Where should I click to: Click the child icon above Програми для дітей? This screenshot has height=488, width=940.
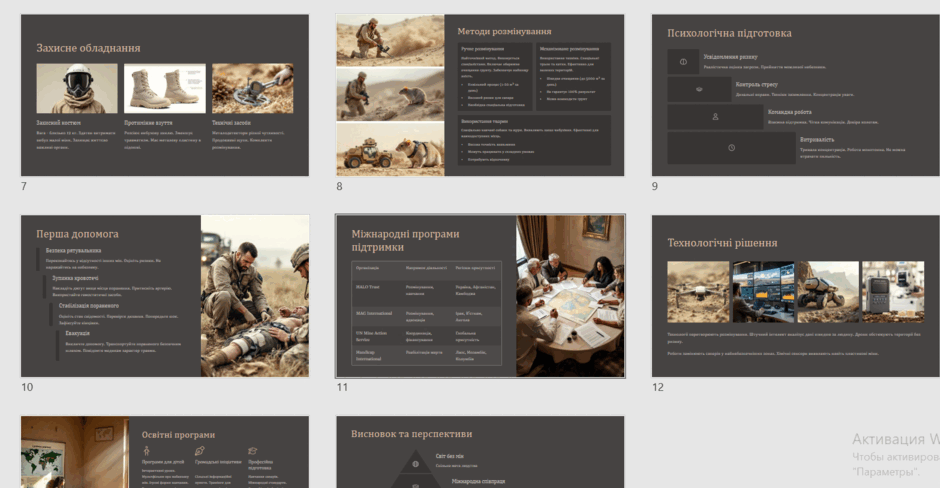coord(146,451)
